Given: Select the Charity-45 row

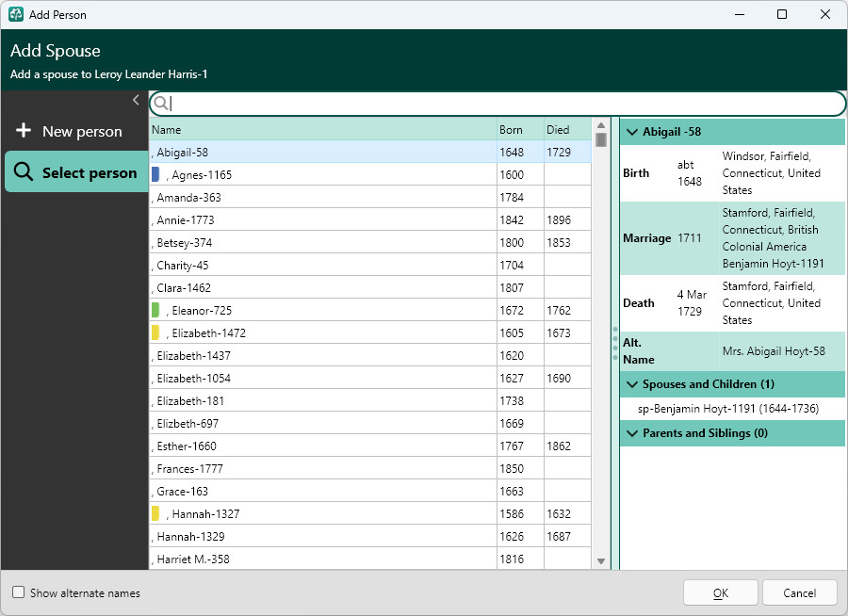Looking at the screenshot, I should [370, 266].
